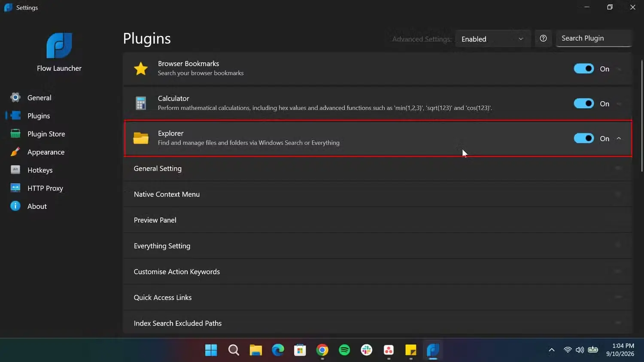This screenshot has height=362, width=644.
Task: Click Flow Launcher taskbar icon
Action: point(433,350)
